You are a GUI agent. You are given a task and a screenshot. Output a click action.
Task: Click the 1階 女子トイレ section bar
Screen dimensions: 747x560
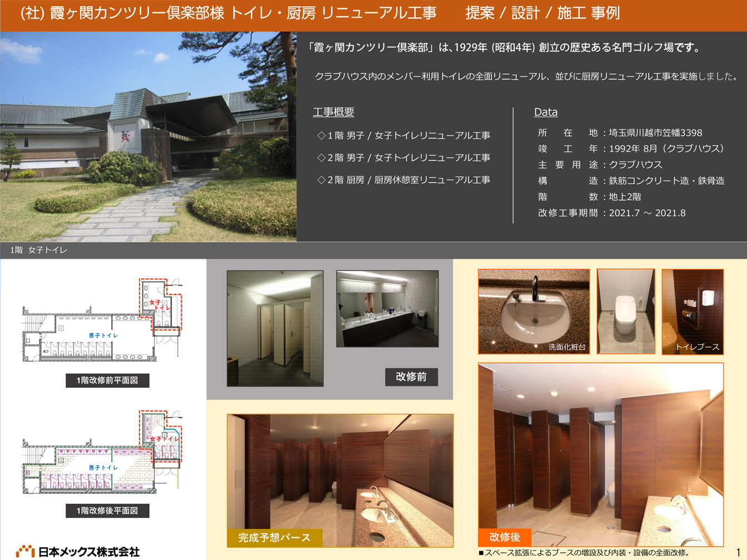click(x=373, y=250)
